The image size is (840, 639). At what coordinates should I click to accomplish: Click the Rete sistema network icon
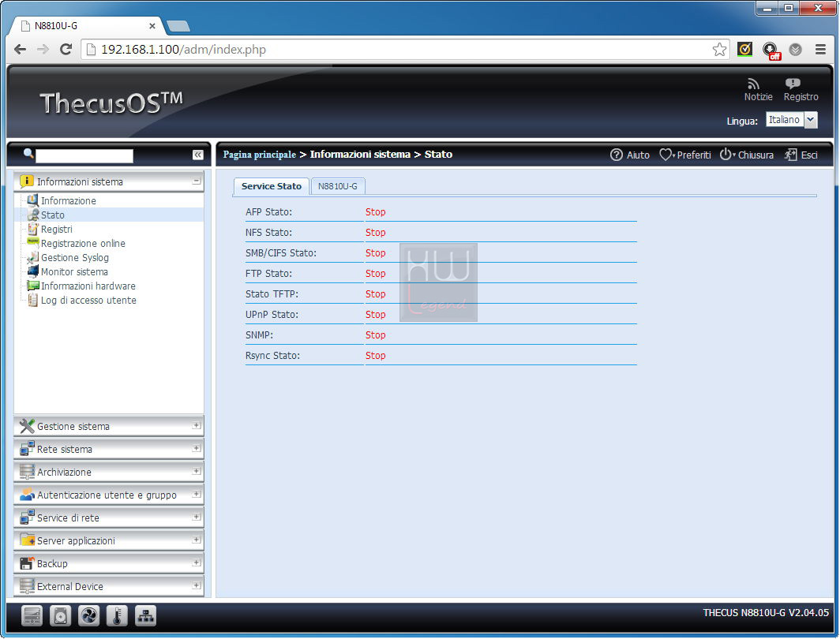point(27,449)
